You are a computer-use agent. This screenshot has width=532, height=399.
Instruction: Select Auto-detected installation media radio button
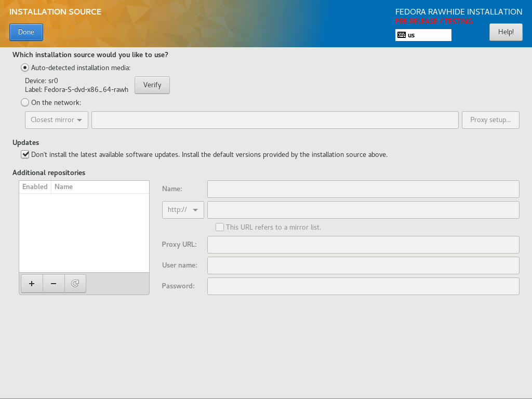(25, 68)
